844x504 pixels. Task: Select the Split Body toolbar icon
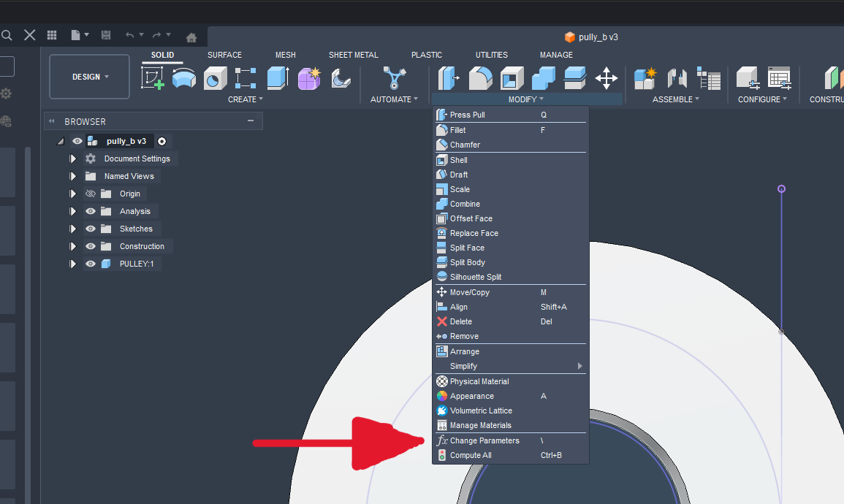pos(575,78)
